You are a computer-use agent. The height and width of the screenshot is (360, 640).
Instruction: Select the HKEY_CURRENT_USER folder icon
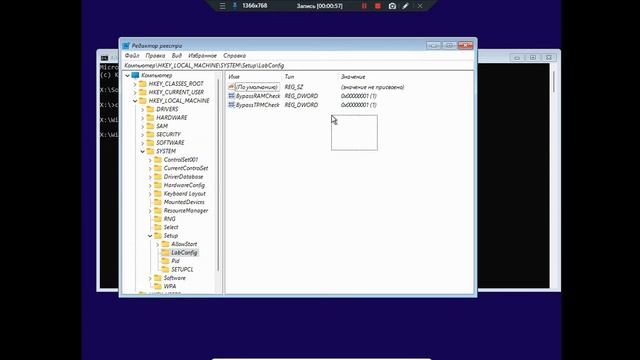[x=142, y=92]
